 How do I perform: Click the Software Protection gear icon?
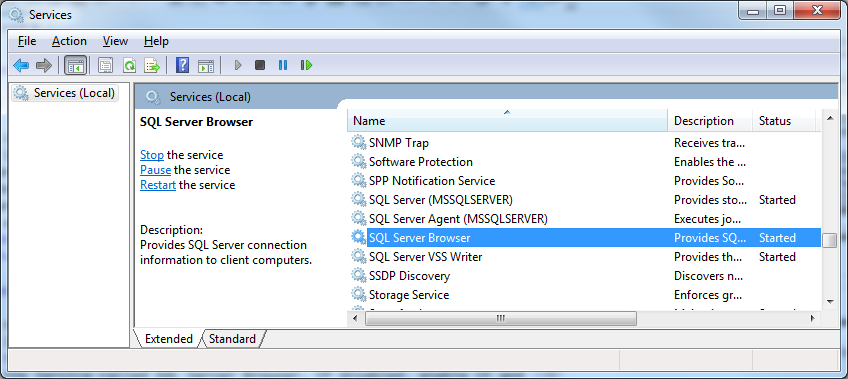(359, 162)
